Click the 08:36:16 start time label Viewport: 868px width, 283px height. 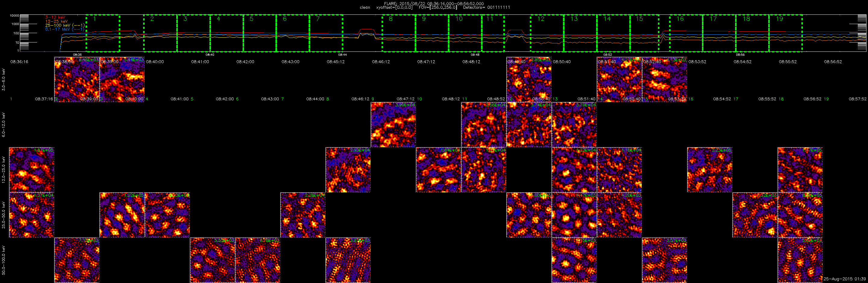[19, 62]
